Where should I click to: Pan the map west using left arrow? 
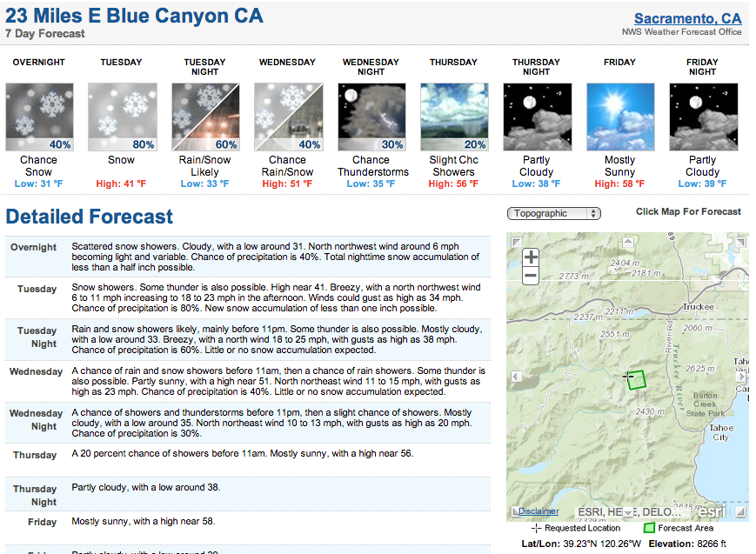pyautogui.click(x=516, y=376)
